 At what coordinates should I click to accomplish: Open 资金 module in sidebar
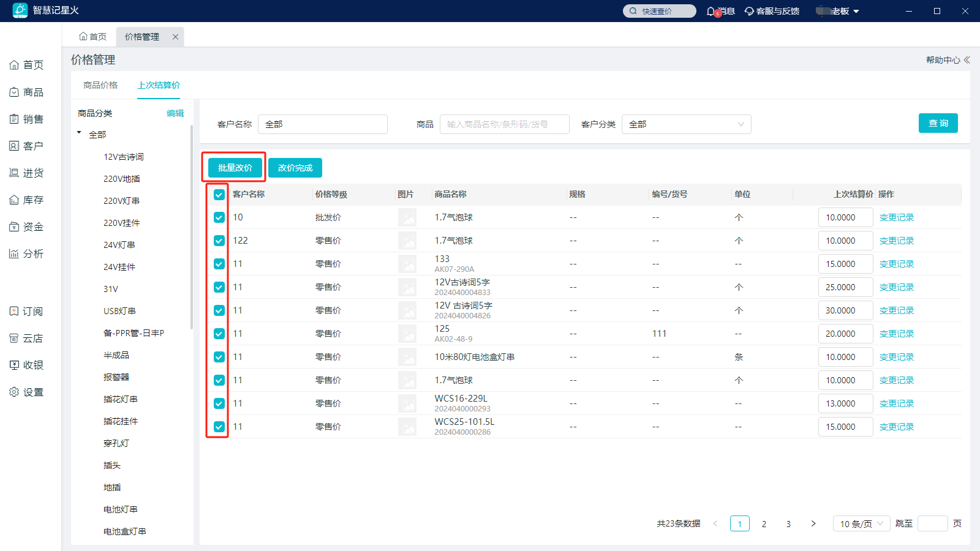pyautogui.click(x=26, y=227)
